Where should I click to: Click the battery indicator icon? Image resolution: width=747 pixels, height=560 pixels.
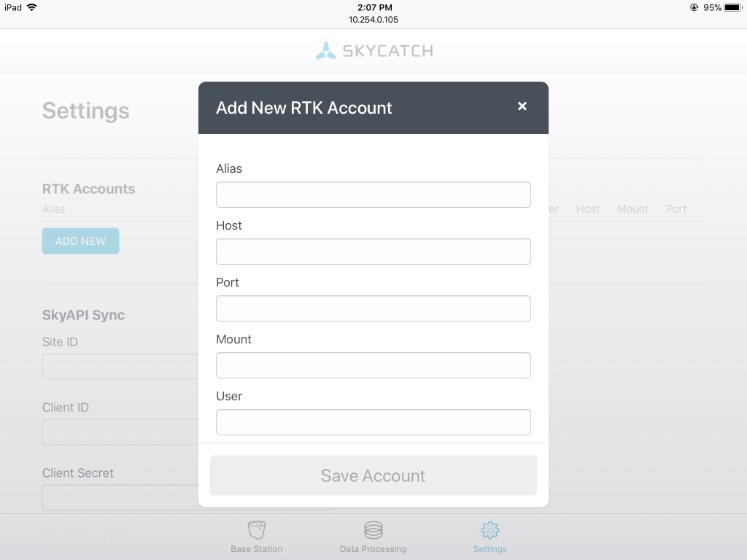click(733, 7)
